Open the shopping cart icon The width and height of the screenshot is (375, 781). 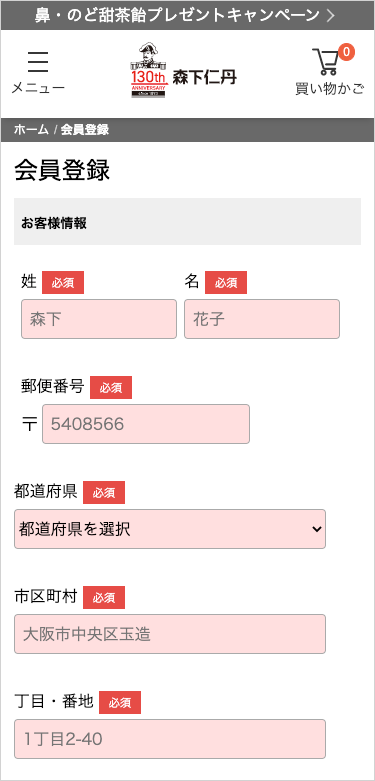point(326,62)
